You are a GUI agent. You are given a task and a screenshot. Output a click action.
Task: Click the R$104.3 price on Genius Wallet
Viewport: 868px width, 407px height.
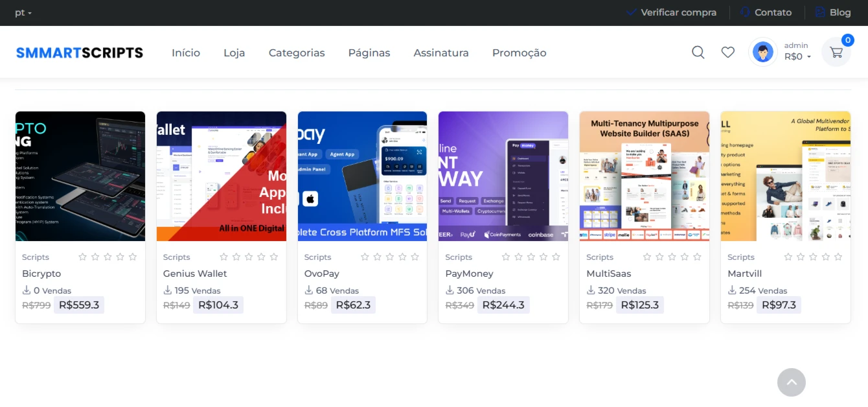click(218, 305)
